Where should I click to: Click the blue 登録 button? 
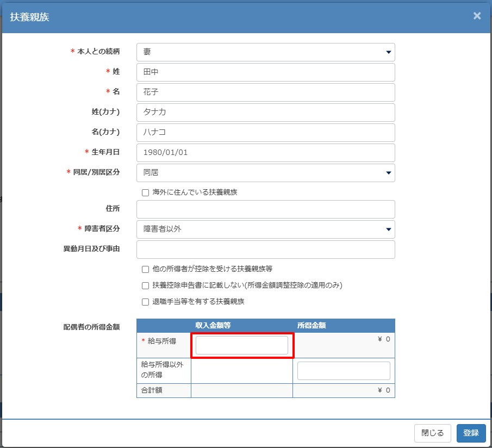click(471, 433)
